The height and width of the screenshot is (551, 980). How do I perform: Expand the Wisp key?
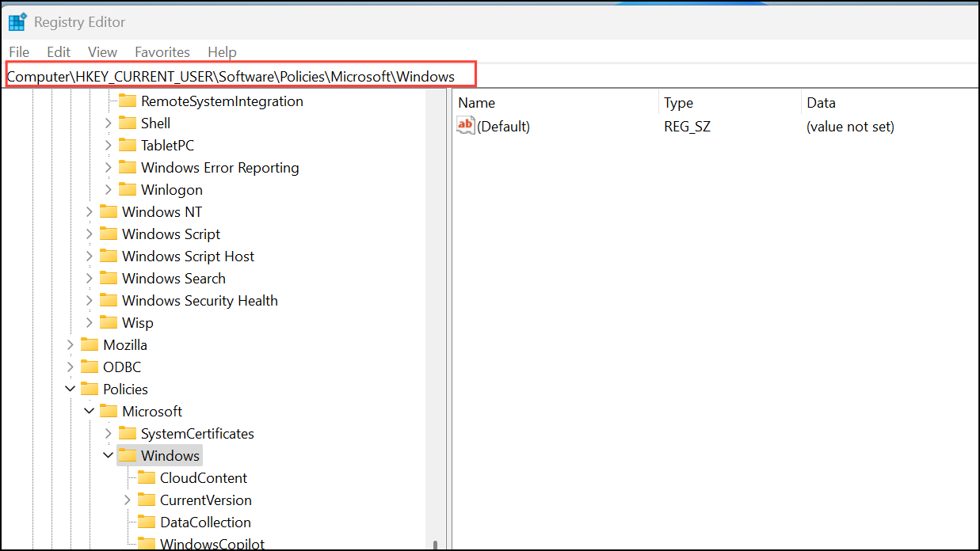(x=90, y=323)
